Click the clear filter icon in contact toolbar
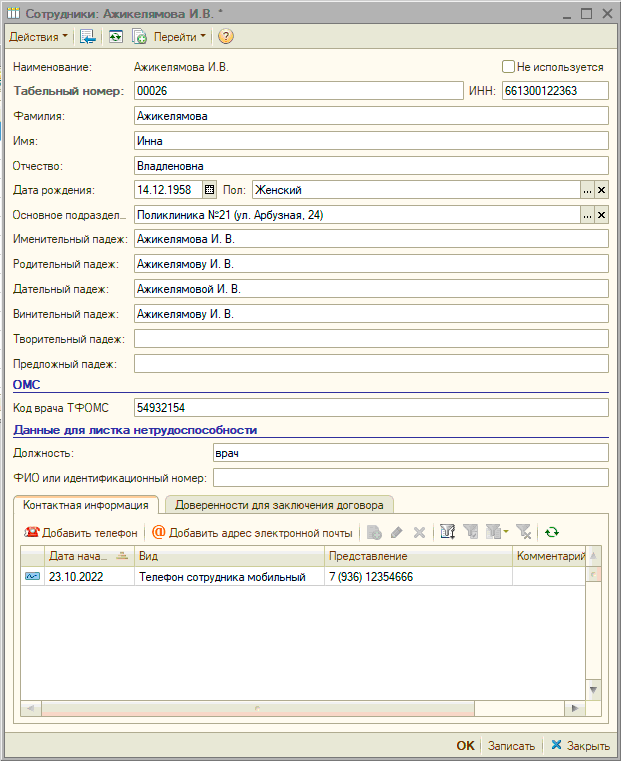This screenshot has width=621, height=761. tap(523, 533)
